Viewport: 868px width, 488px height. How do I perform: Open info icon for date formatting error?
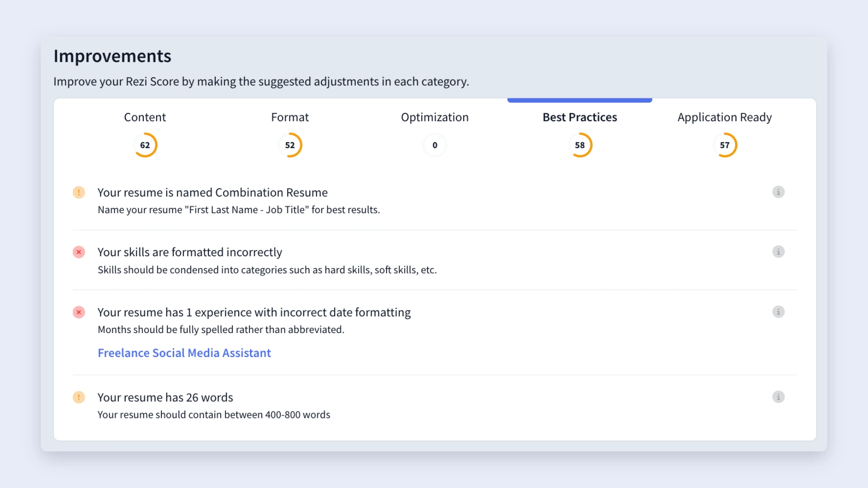(778, 312)
